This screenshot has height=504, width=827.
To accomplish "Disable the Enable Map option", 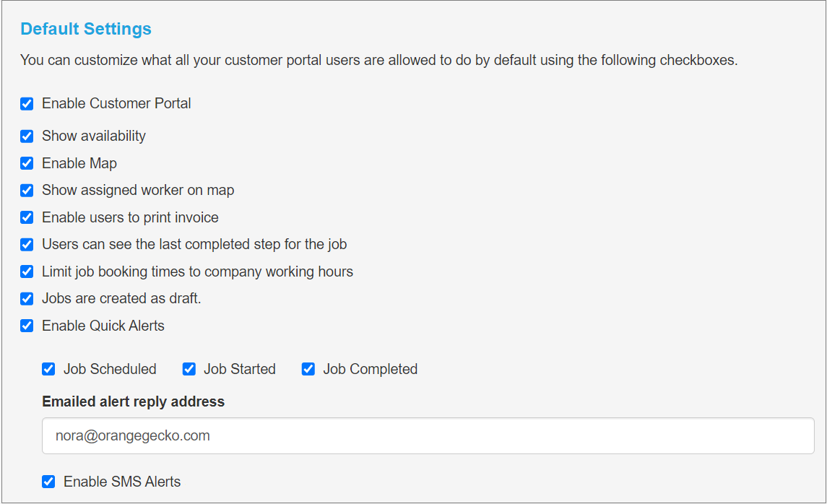I will tap(27, 163).
